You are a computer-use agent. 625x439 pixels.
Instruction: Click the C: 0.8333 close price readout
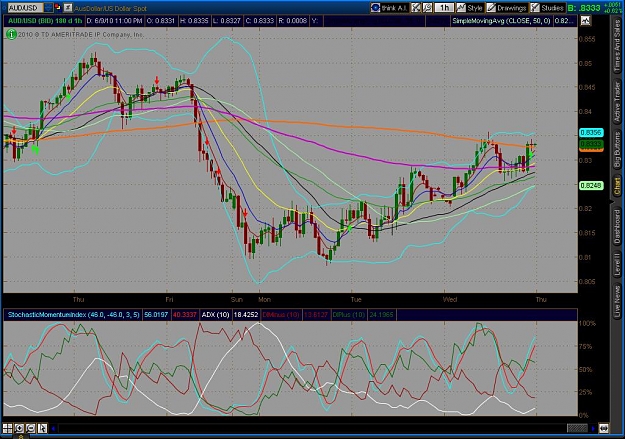pos(260,21)
